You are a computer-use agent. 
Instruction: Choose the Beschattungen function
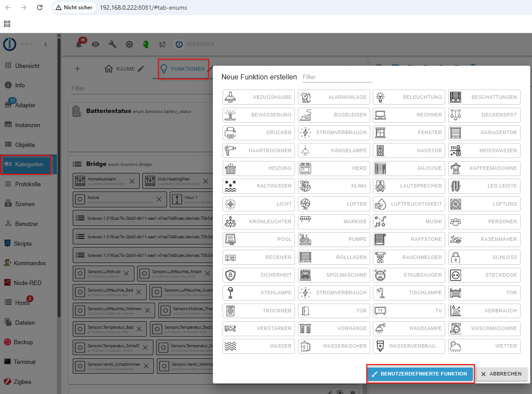pos(484,97)
